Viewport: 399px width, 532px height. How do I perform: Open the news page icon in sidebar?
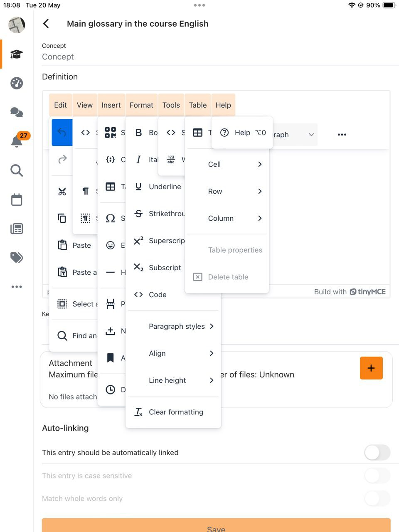pyautogui.click(x=17, y=229)
